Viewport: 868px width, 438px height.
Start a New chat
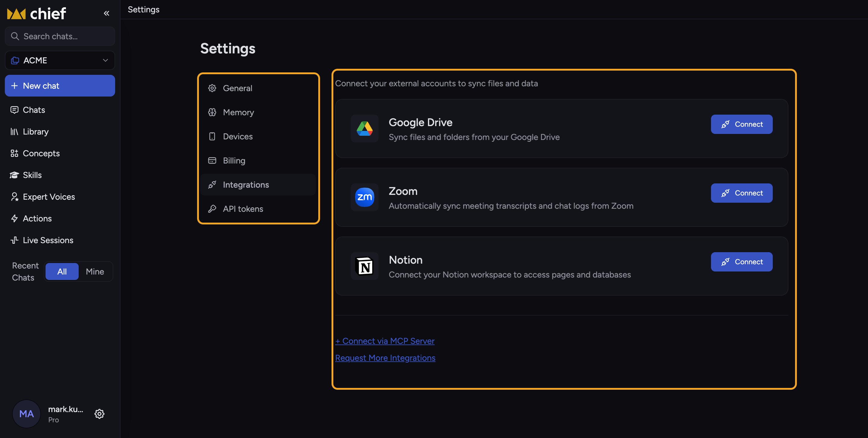click(x=60, y=86)
